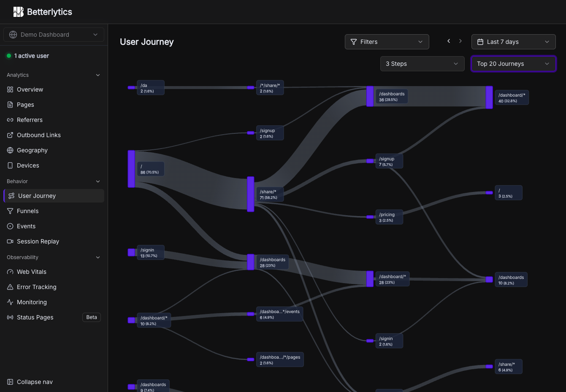
Task: Click the "1 active user" indicator
Action: pos(27,56)
